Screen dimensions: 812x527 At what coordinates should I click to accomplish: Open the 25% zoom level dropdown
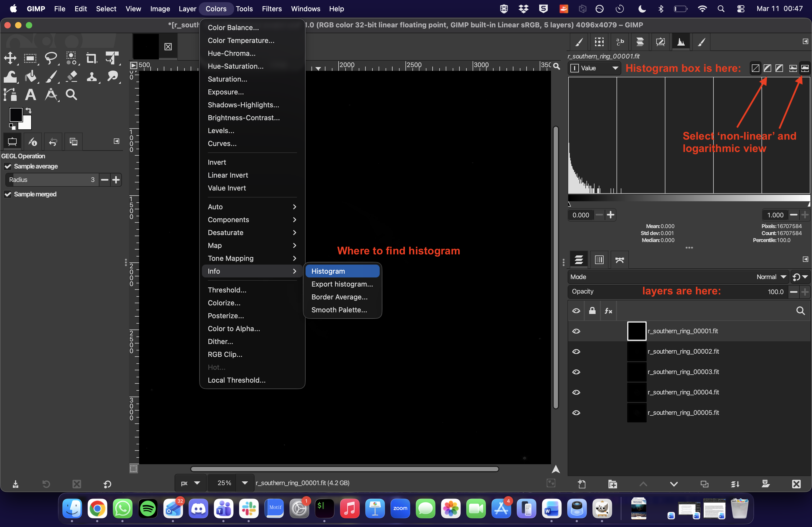245,483
